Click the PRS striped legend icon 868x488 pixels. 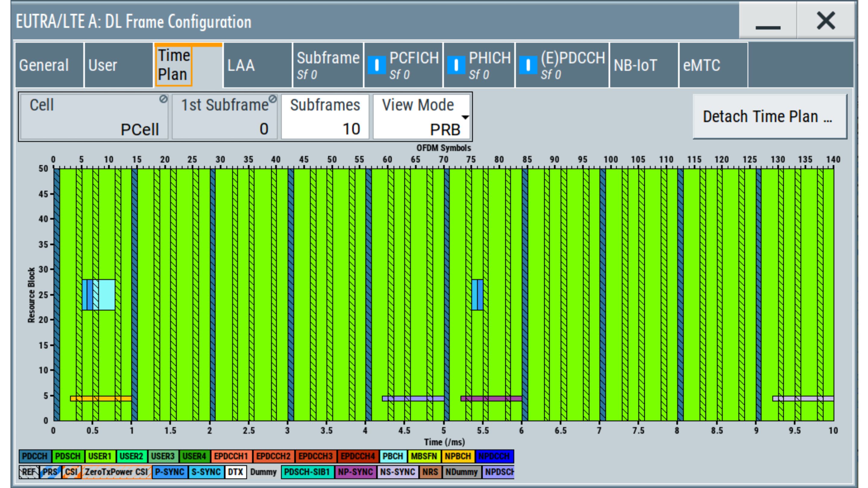click(x=50, y=472)
